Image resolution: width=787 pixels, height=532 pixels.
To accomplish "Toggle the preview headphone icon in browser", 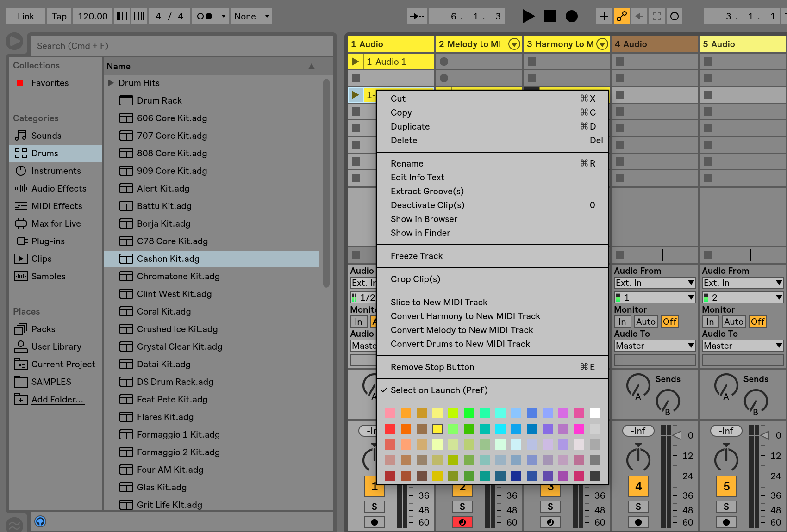I will click(40, 522).
